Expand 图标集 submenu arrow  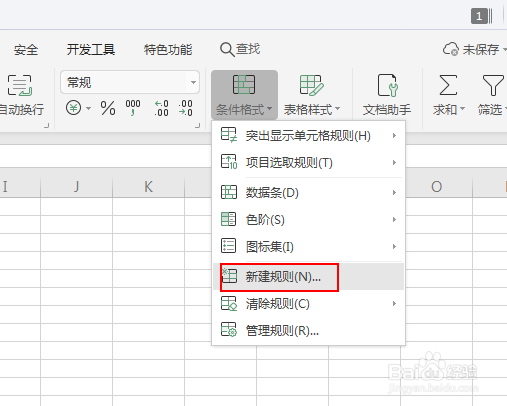[x=394, y=246]
